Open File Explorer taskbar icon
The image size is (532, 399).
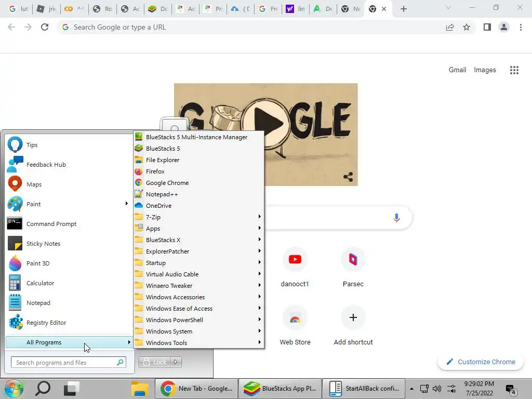[140, 389]
